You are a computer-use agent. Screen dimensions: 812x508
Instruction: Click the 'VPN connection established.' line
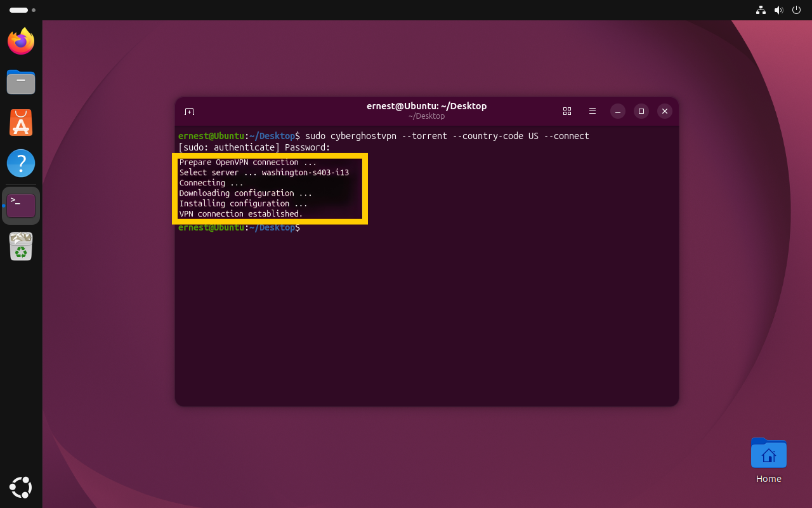click(241, 214)
